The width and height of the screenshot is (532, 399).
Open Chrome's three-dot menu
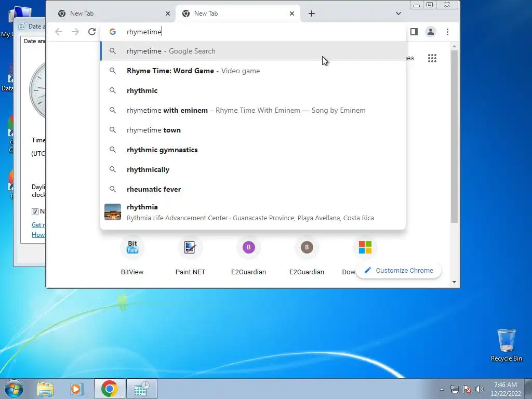click(x=447, y=32)
